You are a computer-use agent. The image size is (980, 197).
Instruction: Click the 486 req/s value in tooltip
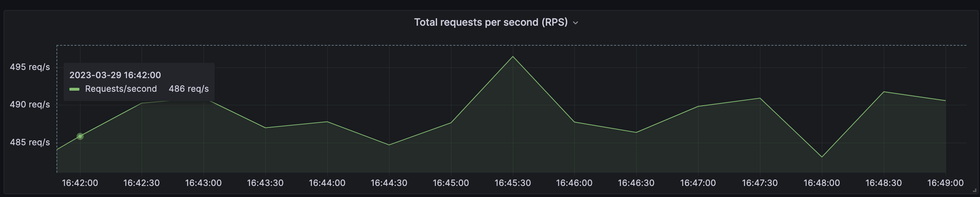click(189, 89)
